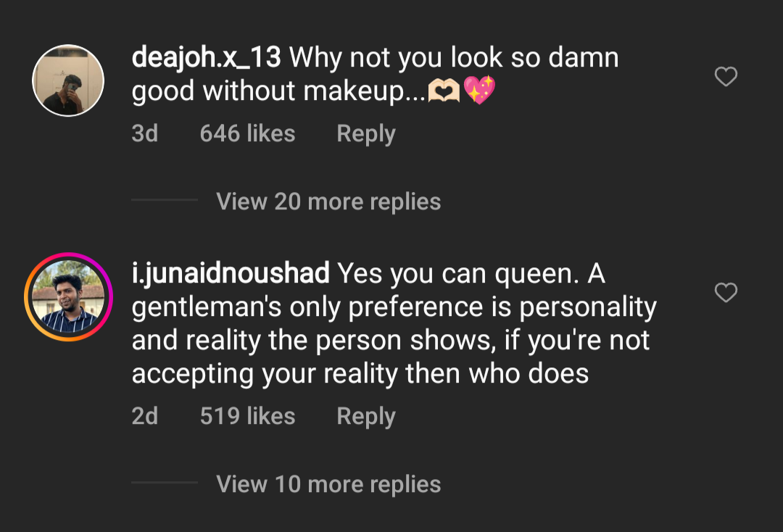Click the divider line before View 20 more replies

[x=165, y=199]
